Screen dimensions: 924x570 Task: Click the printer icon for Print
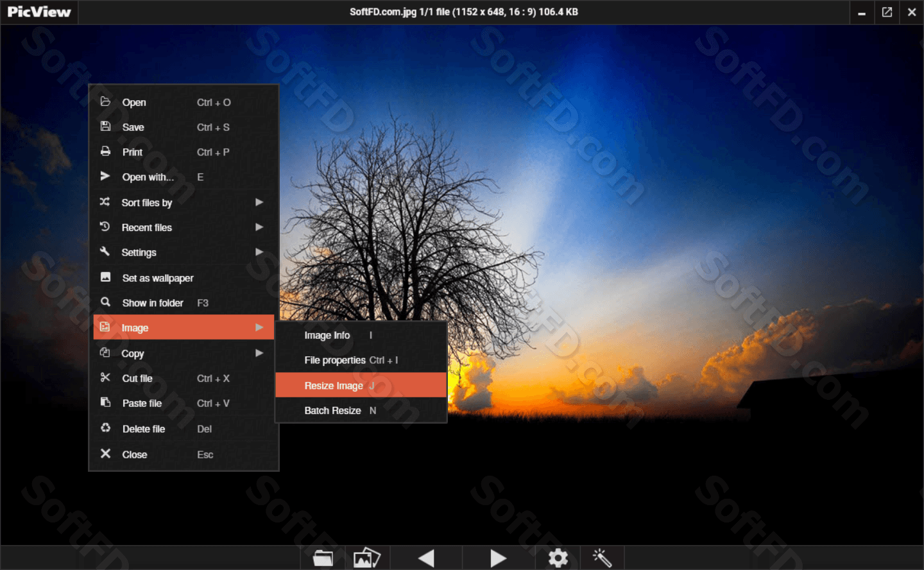pyautogui.click(x=105, y=151)
